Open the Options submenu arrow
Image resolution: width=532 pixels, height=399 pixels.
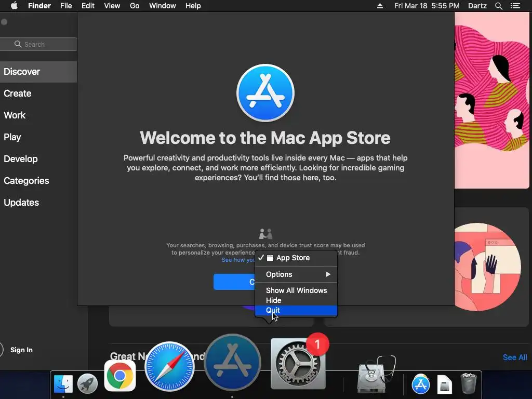(328, 274)
